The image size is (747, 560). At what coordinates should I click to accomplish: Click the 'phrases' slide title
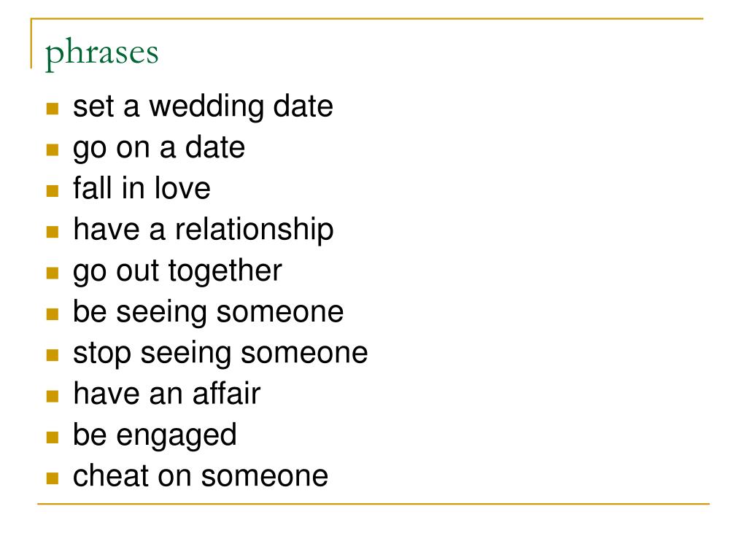coord(101,52)
